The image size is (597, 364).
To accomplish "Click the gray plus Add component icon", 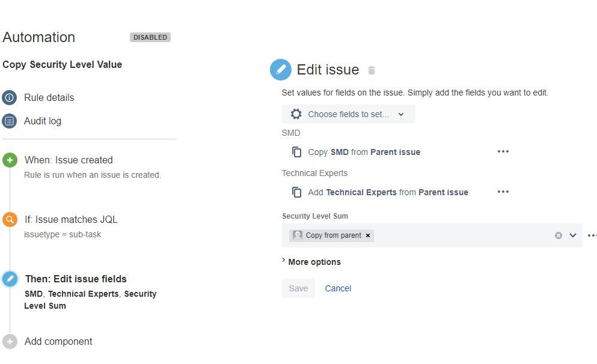I will (x=9, y=341).
